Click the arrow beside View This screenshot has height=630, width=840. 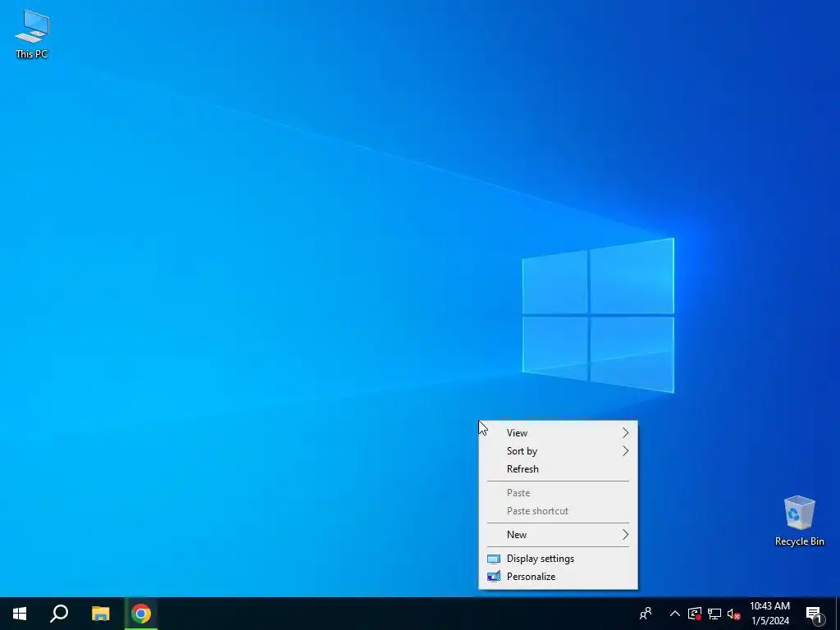625,433
